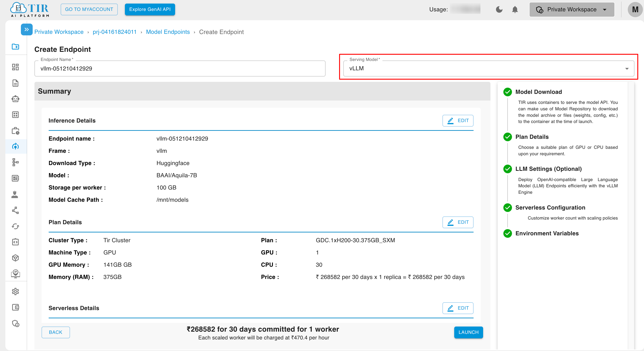Click the Tir Cluster value
This screenshot has width=644, height=351.
[117, 240]
